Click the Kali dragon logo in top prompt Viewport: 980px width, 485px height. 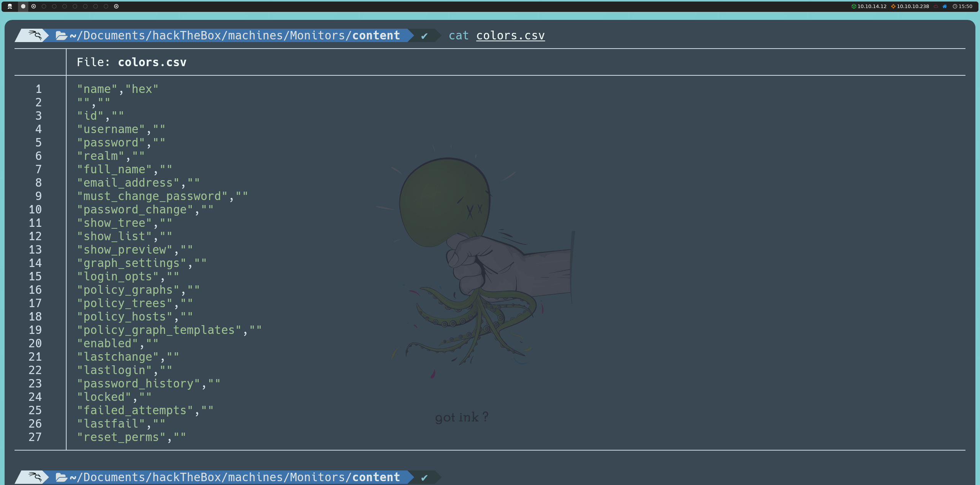point(34,35)
